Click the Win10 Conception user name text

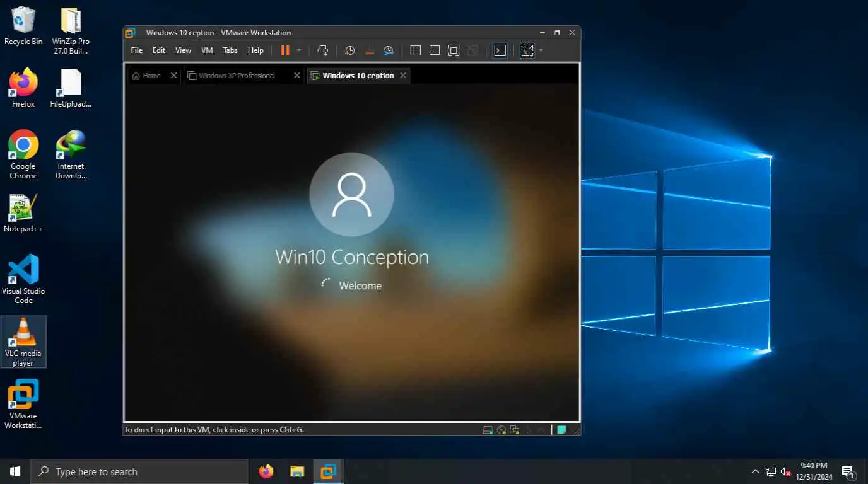(x=352, y=257)
